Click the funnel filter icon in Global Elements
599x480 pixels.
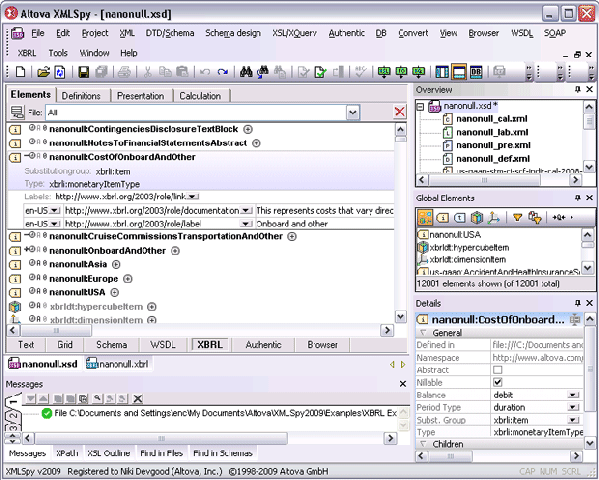pyautogui.click(x=517, y=217)
